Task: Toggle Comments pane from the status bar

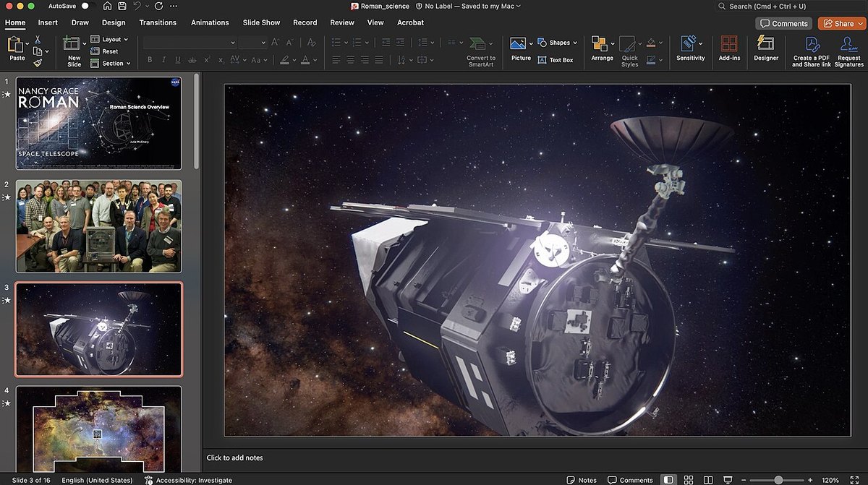Action: click(631, 480)
